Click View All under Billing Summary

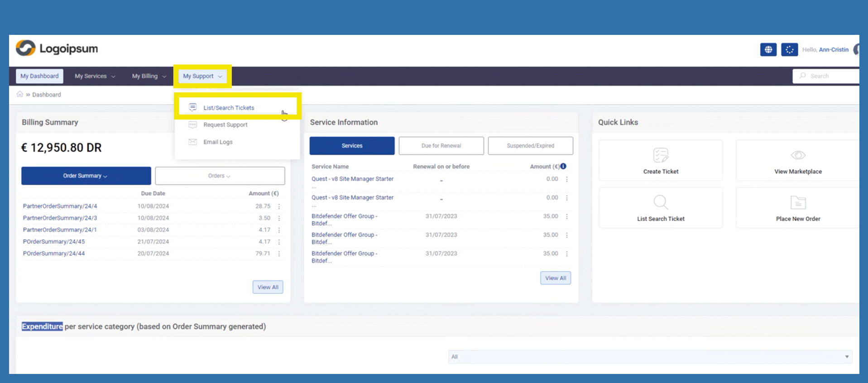(268, 287)
